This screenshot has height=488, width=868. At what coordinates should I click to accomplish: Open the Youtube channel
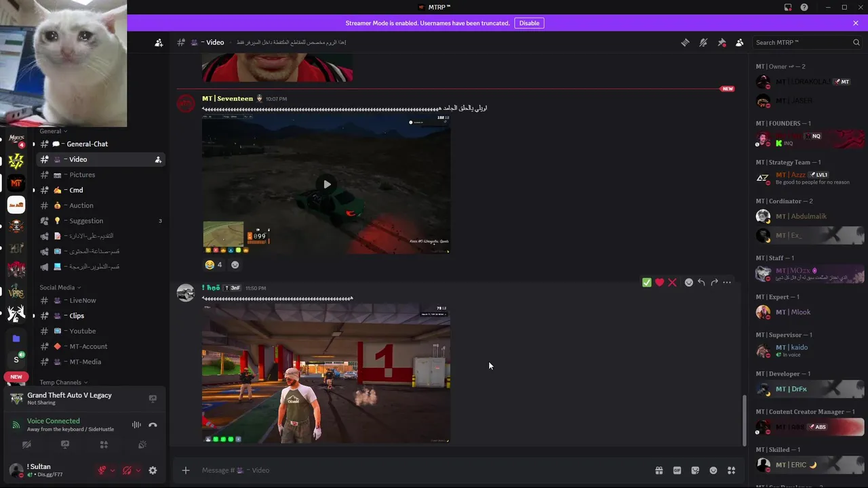[x=100, y=331]
